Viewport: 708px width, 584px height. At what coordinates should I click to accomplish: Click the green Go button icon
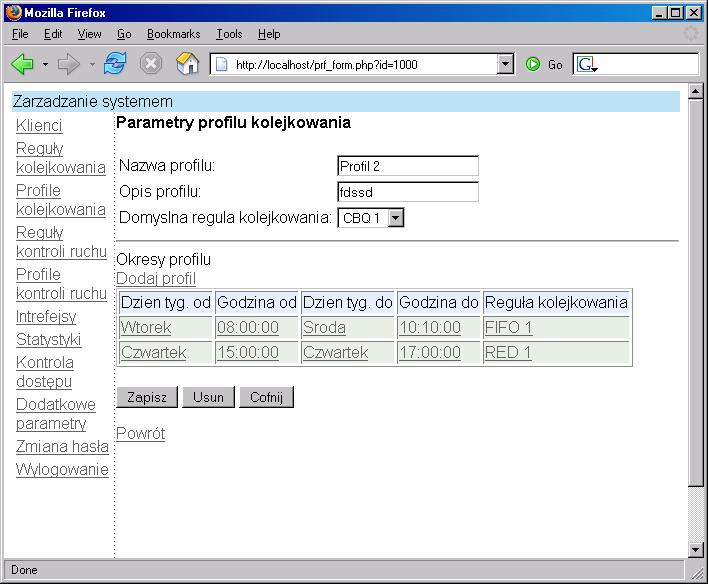pyautogui.click(x=533, y=64)
